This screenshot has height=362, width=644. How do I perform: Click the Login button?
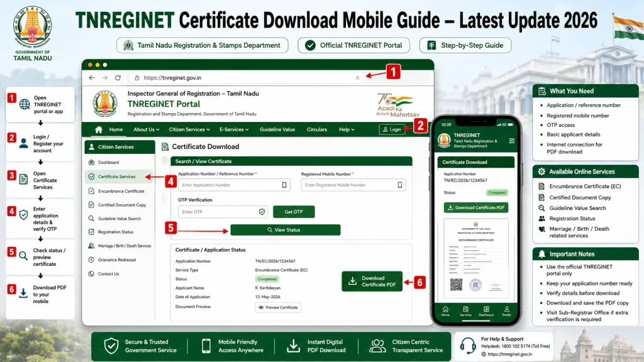point(392,129)
